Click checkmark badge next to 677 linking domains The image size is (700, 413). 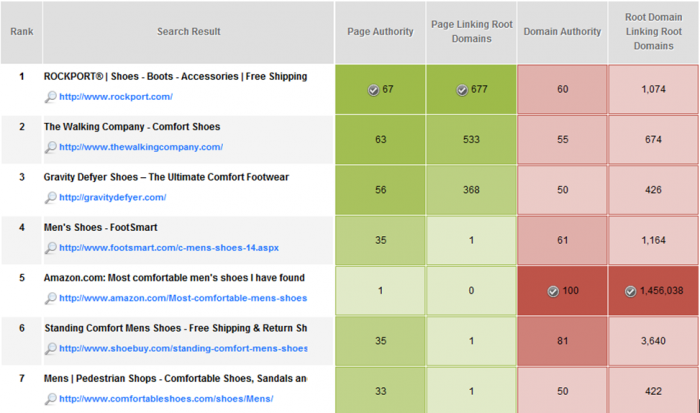(462, 90)
